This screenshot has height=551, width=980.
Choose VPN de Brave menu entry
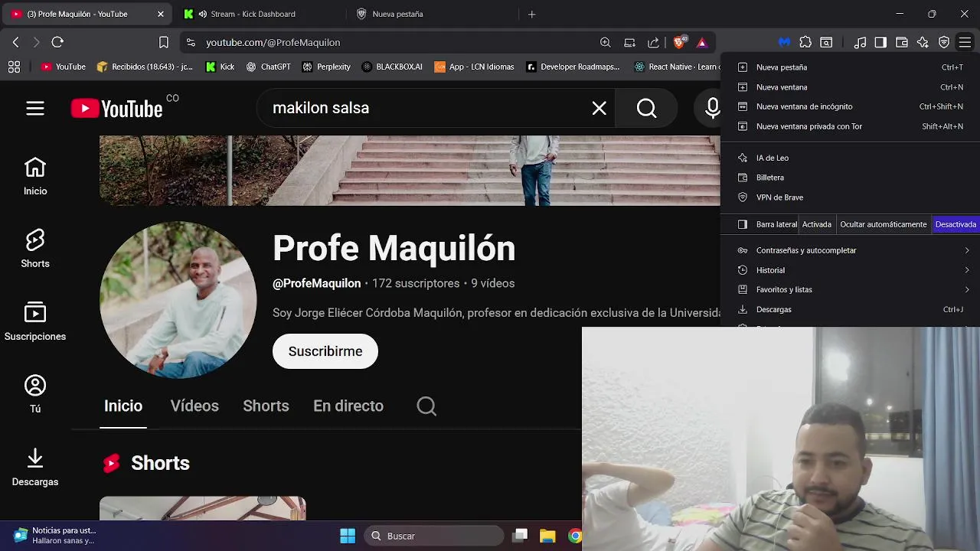point(850,197)
